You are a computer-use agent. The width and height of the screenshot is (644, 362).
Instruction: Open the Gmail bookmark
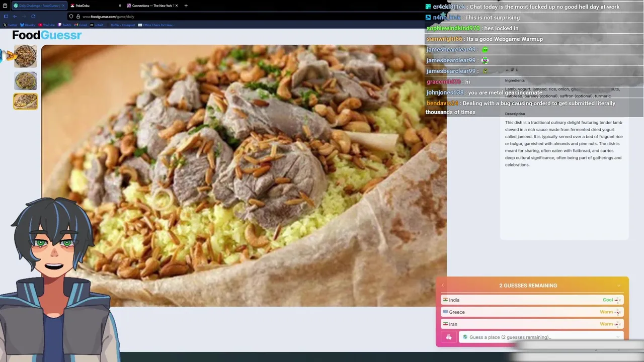81,25
